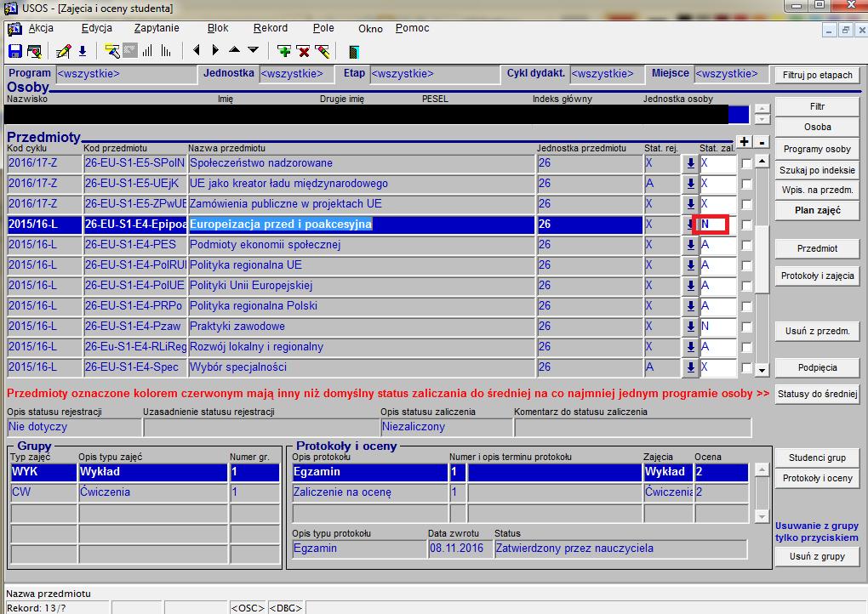Select the Rozwój lokalny i regionalny subject
The image size is (868, 614).
(x=362, y=347)
